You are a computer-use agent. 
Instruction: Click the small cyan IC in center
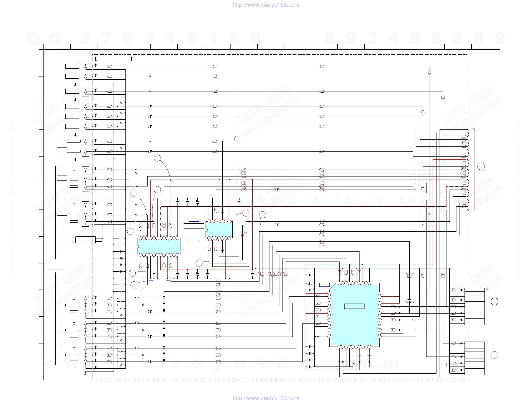(x=219, y=230)
